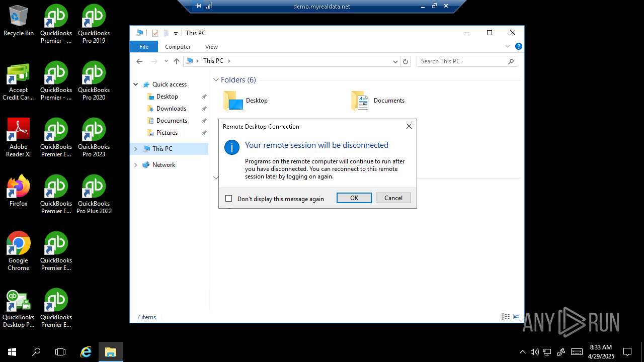
Task: Collapse the Folders (6) group
Action: click(x=216, y=80)
